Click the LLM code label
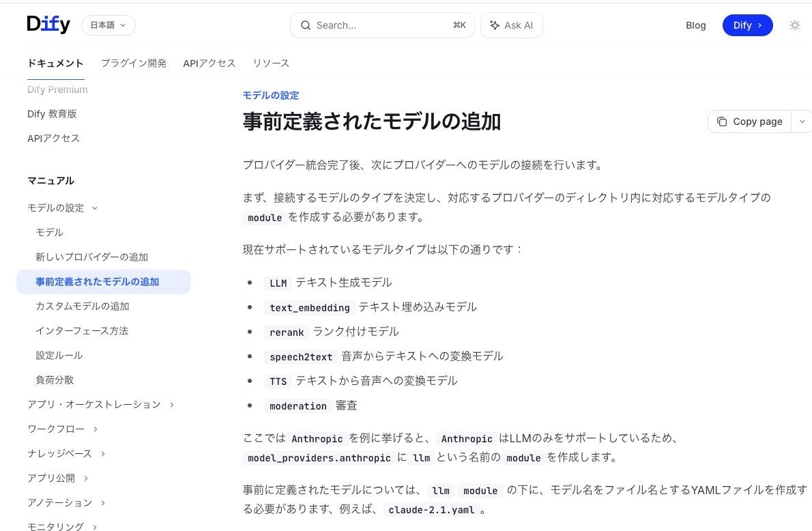The width and height of the screenshot is (812, 531). coord(278,283)
